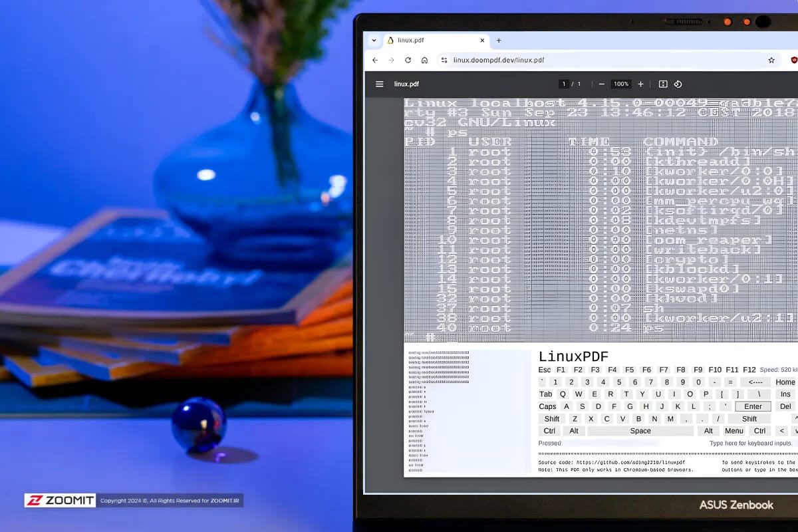The height and width of the screenshot is (532, 798).
Task: Toggle the left Ctrl key
Action: (549, 431)
